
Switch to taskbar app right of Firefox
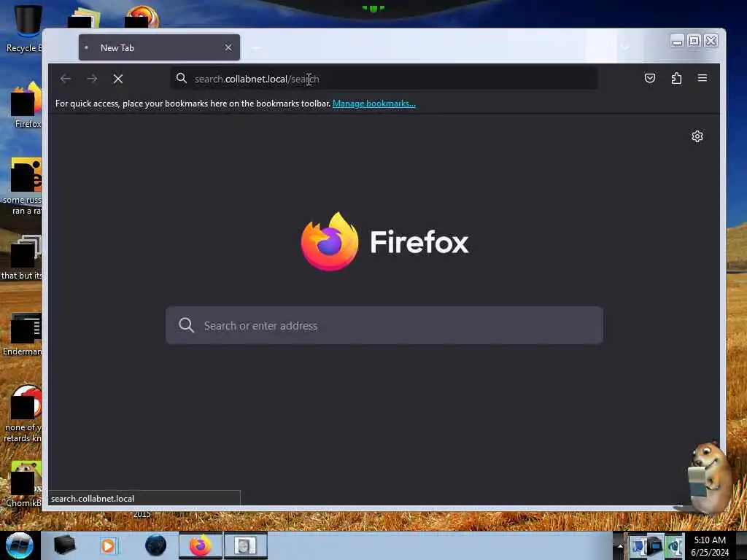pos(245,545)
